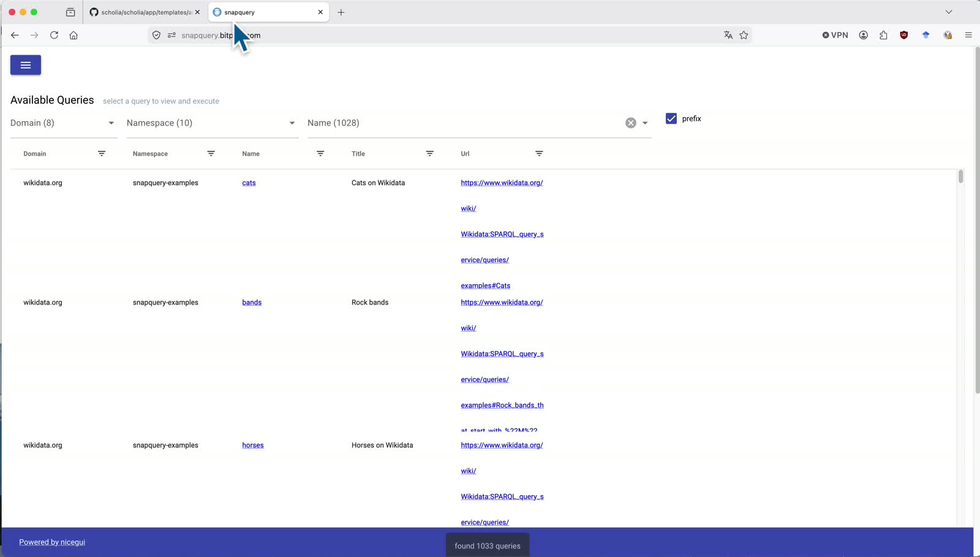Click wikidata.org in the cats row

point(43,183)
